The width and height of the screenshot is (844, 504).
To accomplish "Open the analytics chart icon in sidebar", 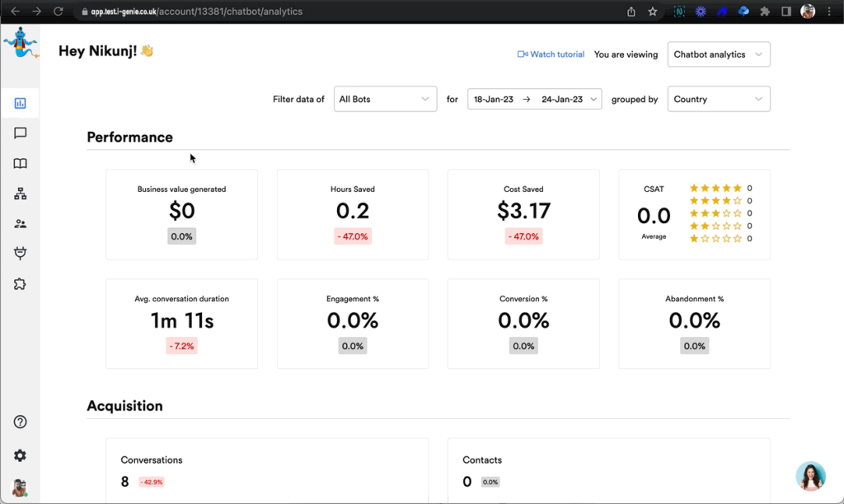I will click(21, 104).
